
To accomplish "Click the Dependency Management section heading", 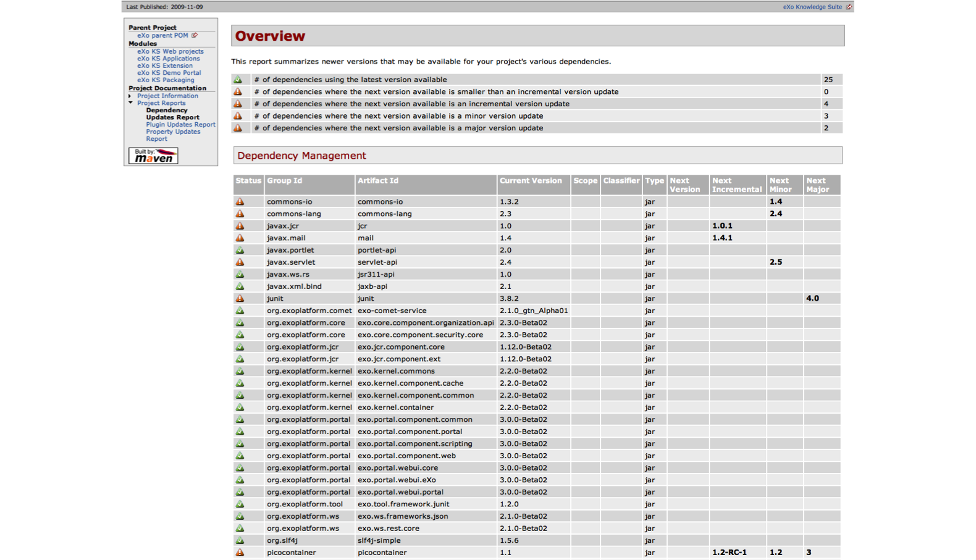I will (301, 156).
